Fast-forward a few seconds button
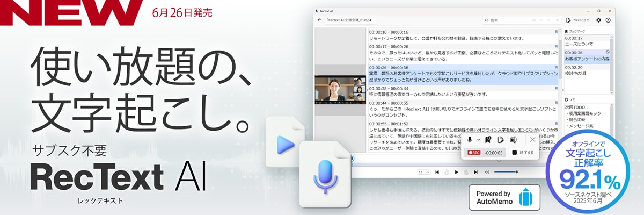 (466, 172)
